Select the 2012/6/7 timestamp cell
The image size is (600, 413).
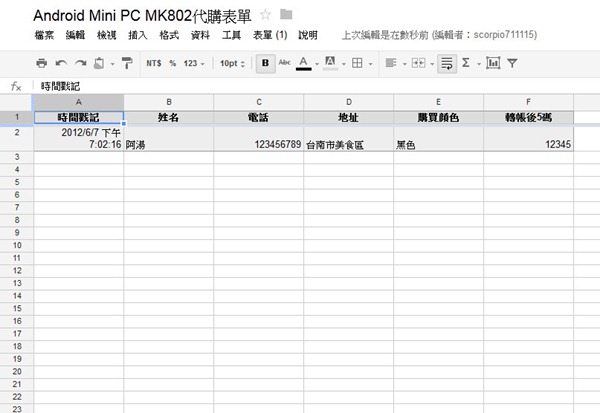pos(78,139)
